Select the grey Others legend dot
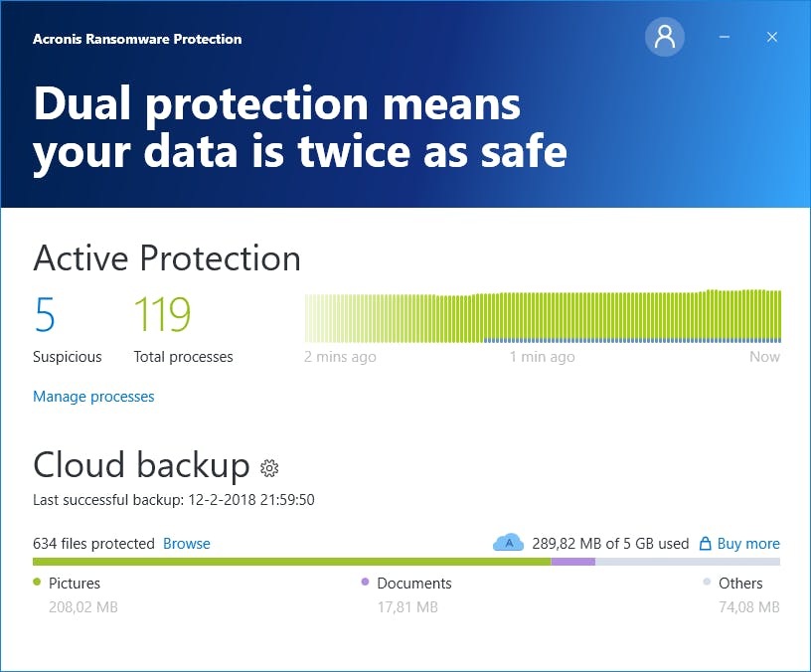This screenshot has height=672, width=811. [x=708, y=583]
